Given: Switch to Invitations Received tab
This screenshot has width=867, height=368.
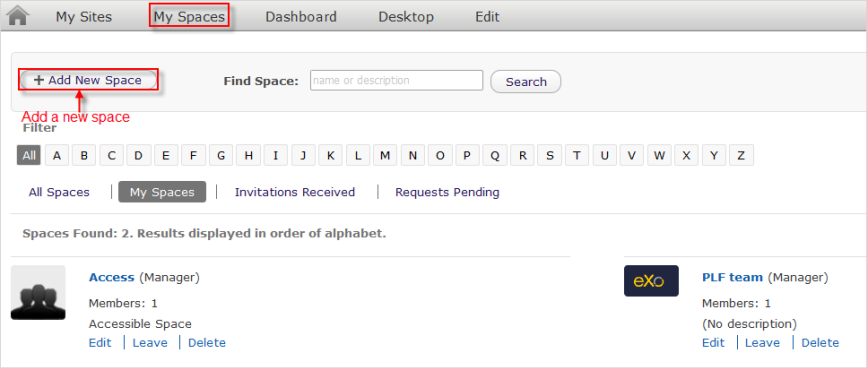Looking at the screenshot, I should 295,192.
